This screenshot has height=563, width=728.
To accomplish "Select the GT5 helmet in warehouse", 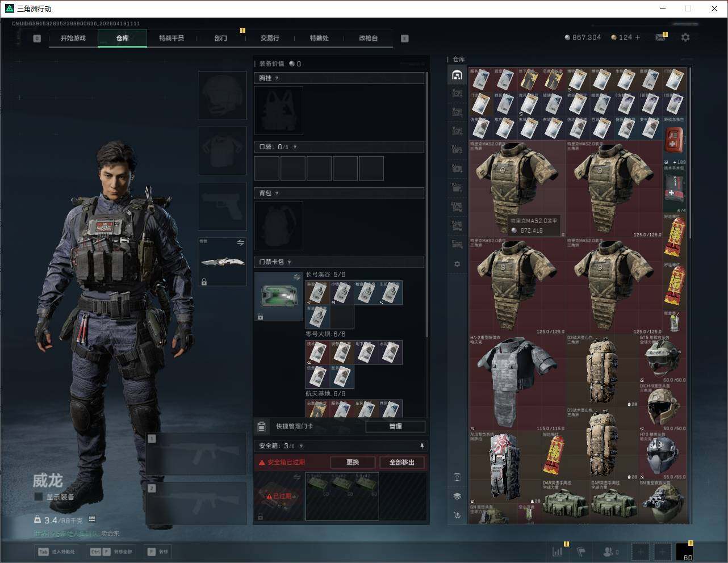I will pos(663,359).
